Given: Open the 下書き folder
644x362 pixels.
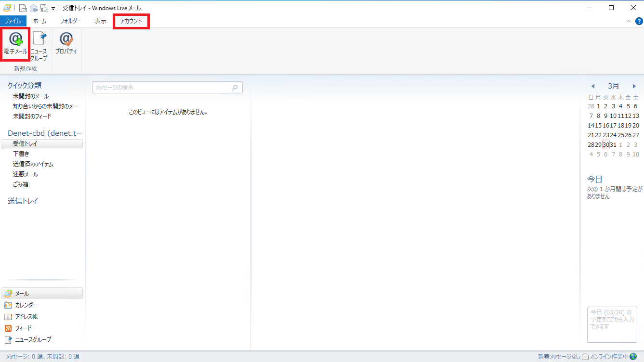Looking at the screenshot, I should [x=21, y=154].
